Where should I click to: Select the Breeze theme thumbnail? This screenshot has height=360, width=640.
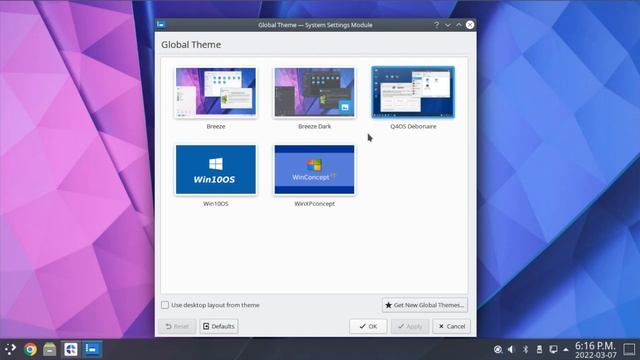coord(216,92)
